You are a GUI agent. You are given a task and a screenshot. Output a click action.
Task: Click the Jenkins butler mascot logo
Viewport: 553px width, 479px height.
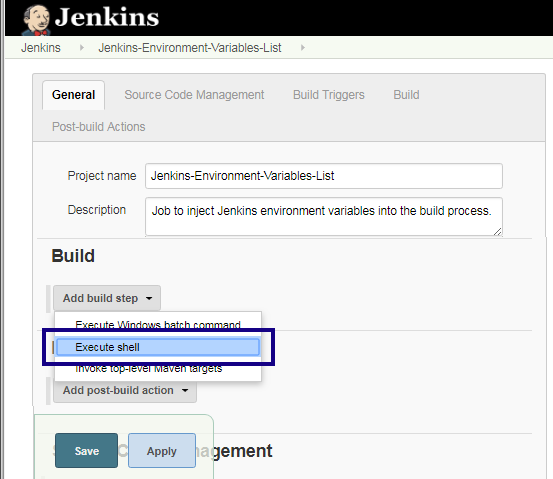coord(36,20)
